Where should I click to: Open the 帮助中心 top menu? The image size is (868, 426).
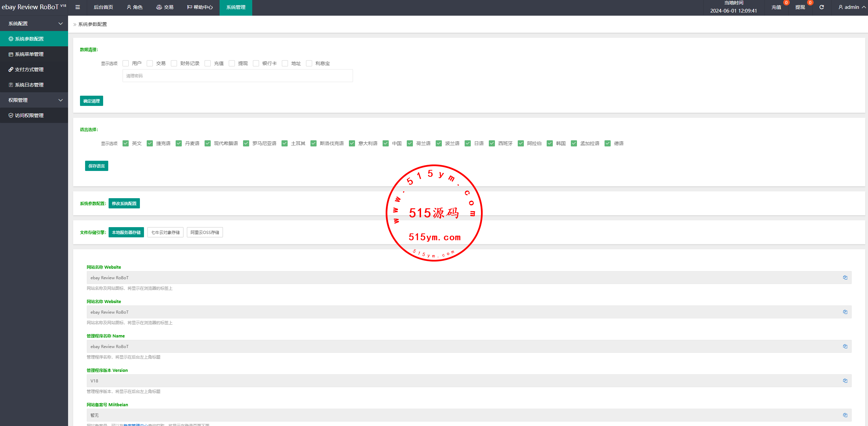click(200, 7)
